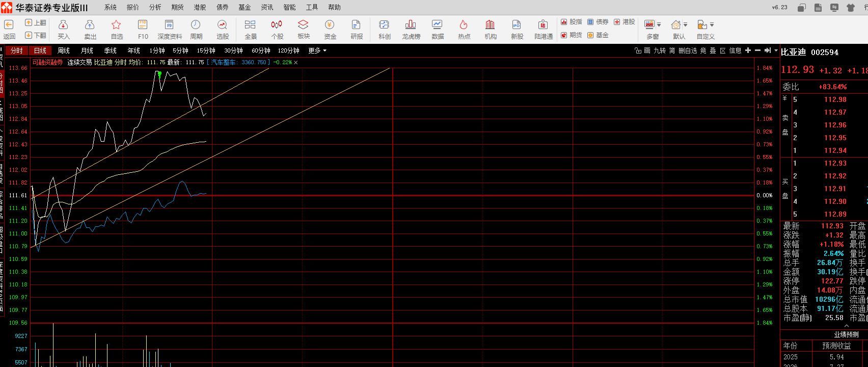Click the monitor switch icon in title bar

point(834,8)
